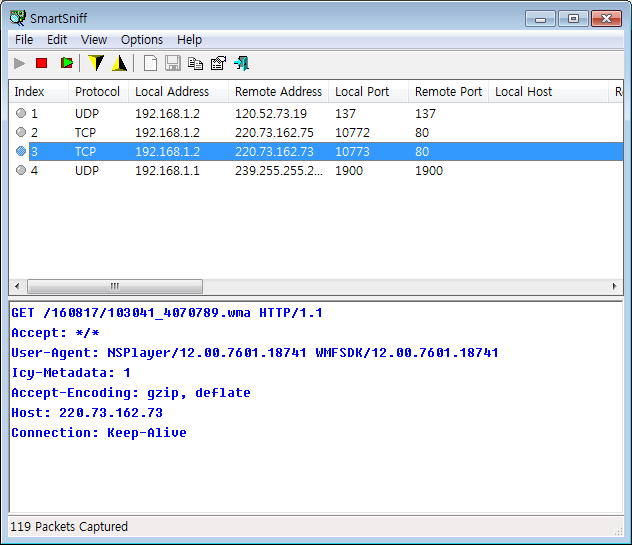This screenshot has width=632, height=545.
Task: Click the Icy-Metadata: 1 line
Action: [x=71, y=373]
